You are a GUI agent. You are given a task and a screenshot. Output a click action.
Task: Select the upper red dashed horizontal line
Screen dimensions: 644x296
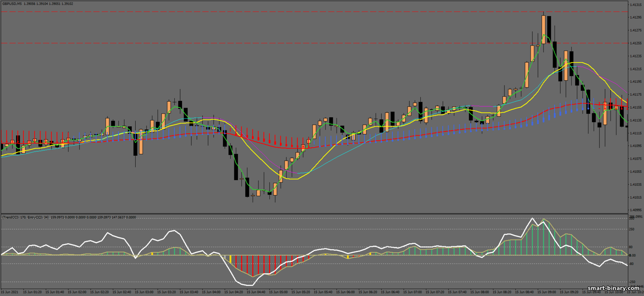point(314,12)
